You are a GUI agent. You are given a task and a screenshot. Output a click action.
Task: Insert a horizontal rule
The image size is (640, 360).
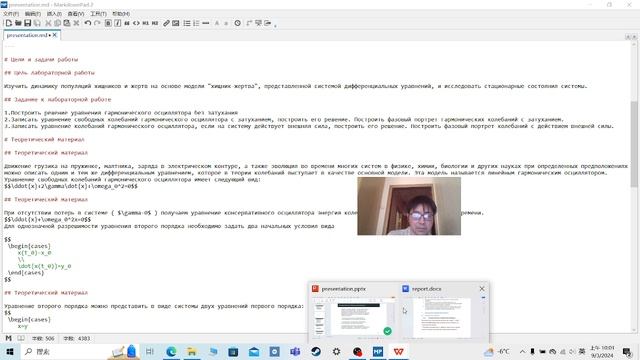point(206,23)
